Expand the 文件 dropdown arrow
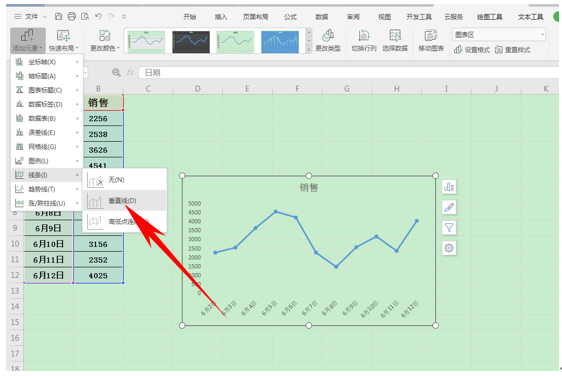This screenshot has height=376, width=562. [44, 17]
